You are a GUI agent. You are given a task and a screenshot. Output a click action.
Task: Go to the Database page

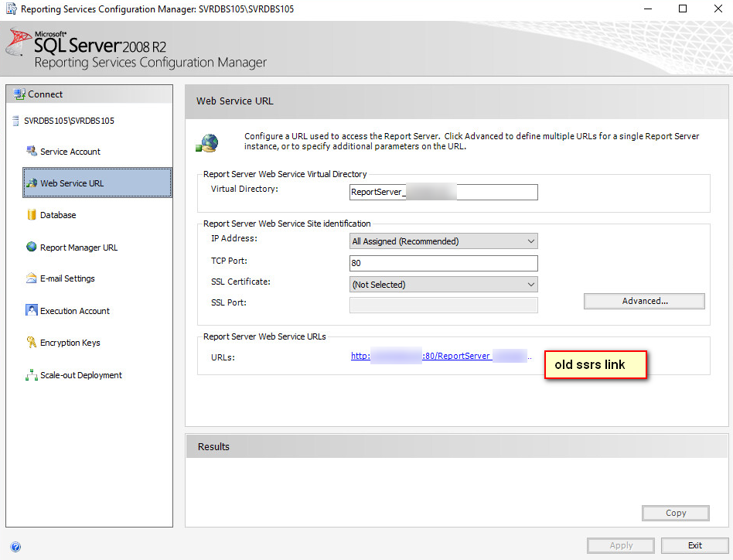(x=58, y=215)
